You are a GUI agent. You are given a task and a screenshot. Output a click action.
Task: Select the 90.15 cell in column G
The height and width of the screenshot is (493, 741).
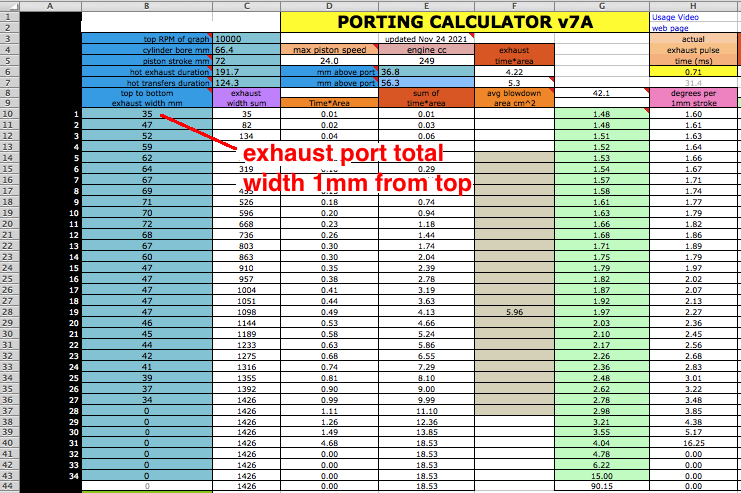point(602,486)
